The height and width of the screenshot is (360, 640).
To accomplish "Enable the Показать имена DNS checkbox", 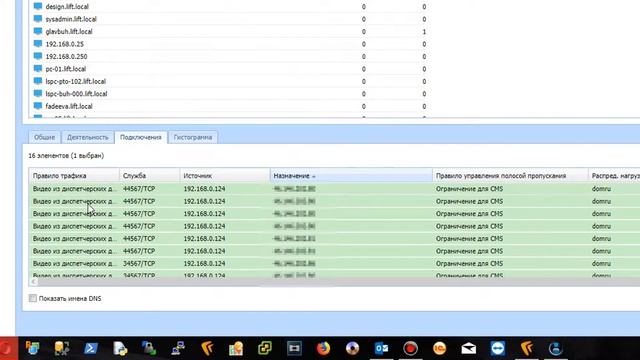I will coord(33,298).
